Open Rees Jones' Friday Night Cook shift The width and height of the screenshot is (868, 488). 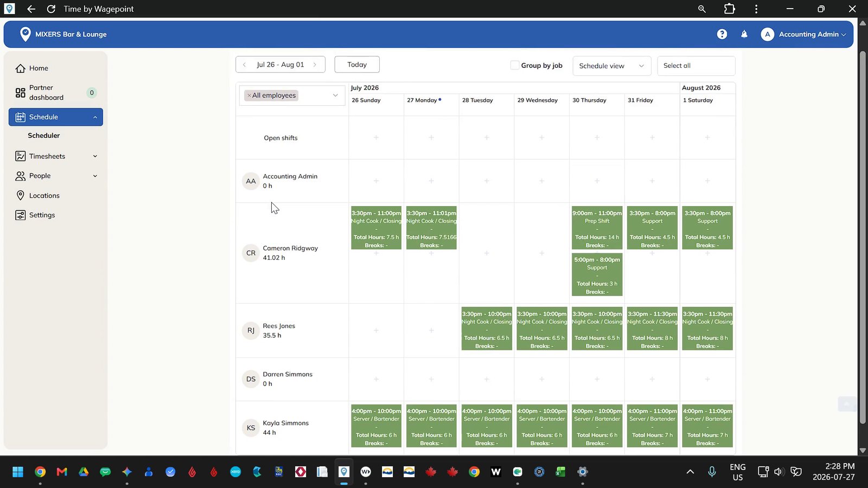point(652,329)
